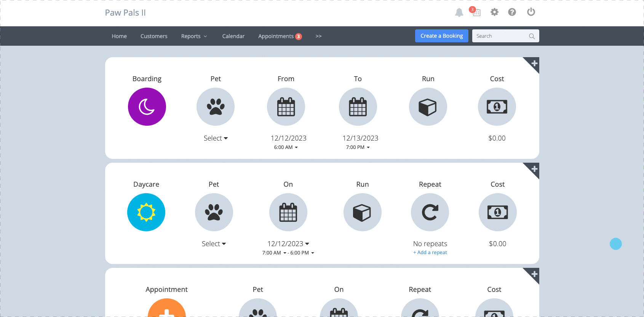Click the power logout icon
644x317 pixels.
pos(531,12)
